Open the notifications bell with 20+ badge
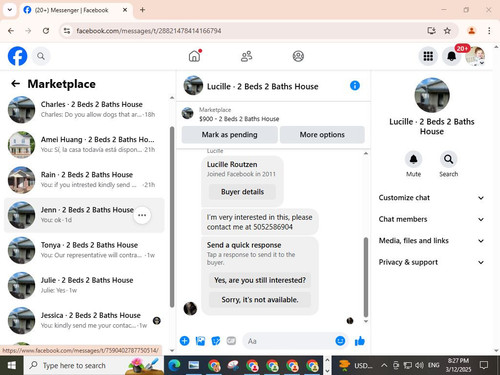The height and width of the screenshot is (375, 500). 452,56
